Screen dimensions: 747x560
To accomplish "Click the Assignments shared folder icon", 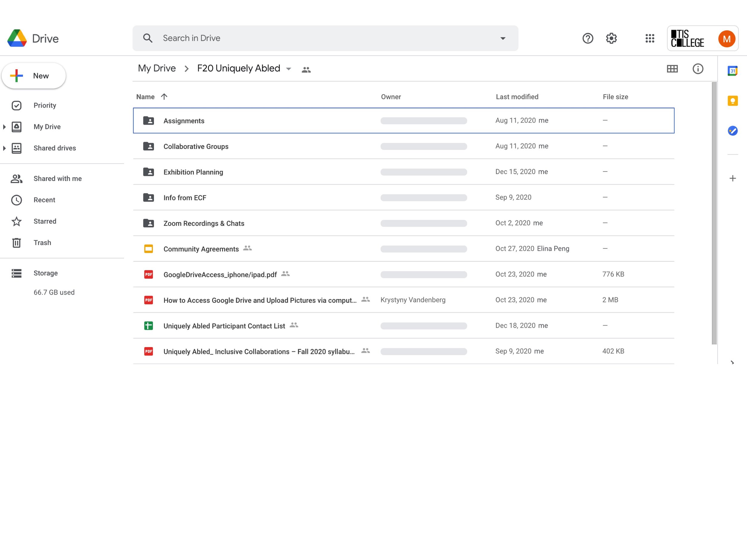I will pyautogui.click(x=148, y=120).
